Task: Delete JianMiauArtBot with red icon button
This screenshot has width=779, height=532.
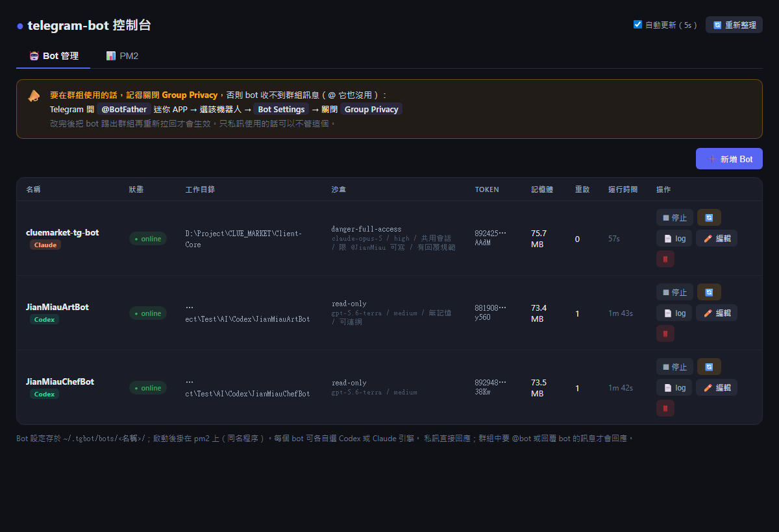Action: pyautogui.click(x=665, y=333)
